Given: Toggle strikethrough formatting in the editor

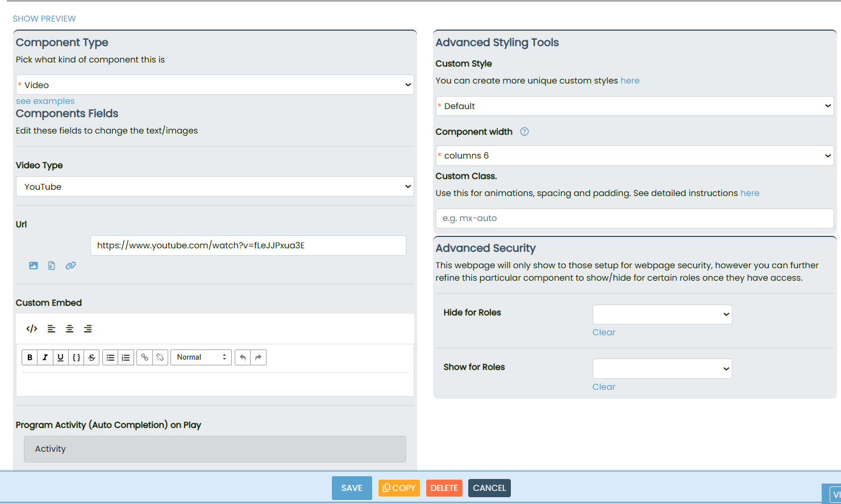Looking at the screenshot, I should (x=91, y=357).
